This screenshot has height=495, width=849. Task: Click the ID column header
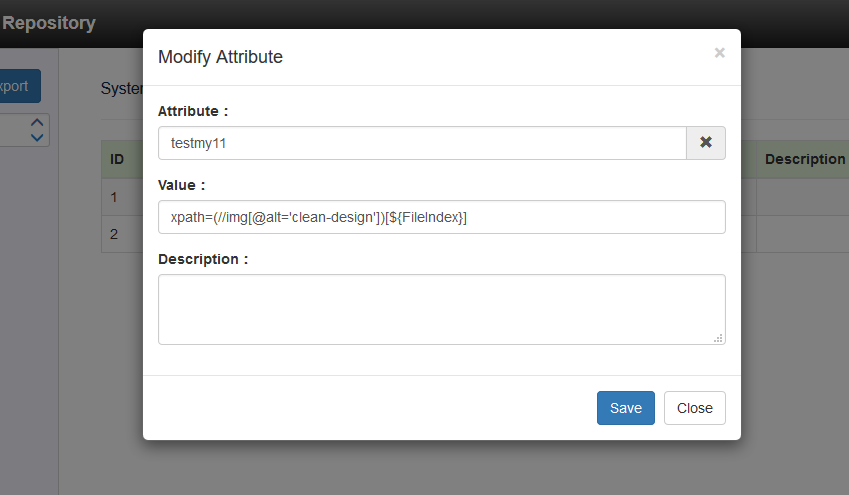coord(117,159)
